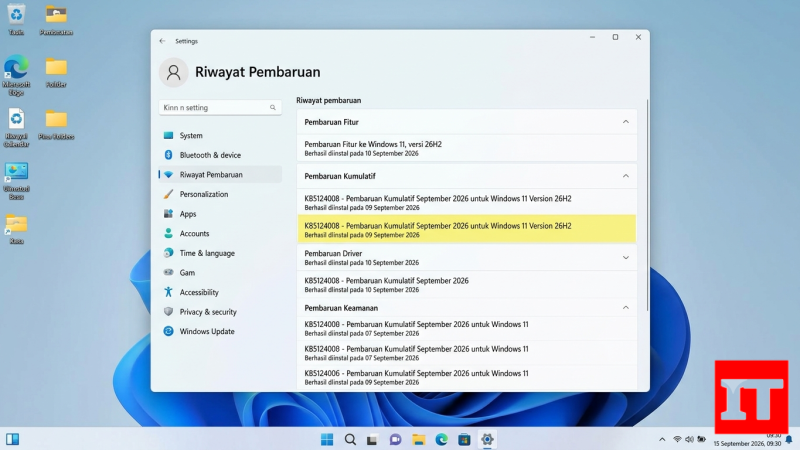Click the Windows Update sync icon

(168, 331)
